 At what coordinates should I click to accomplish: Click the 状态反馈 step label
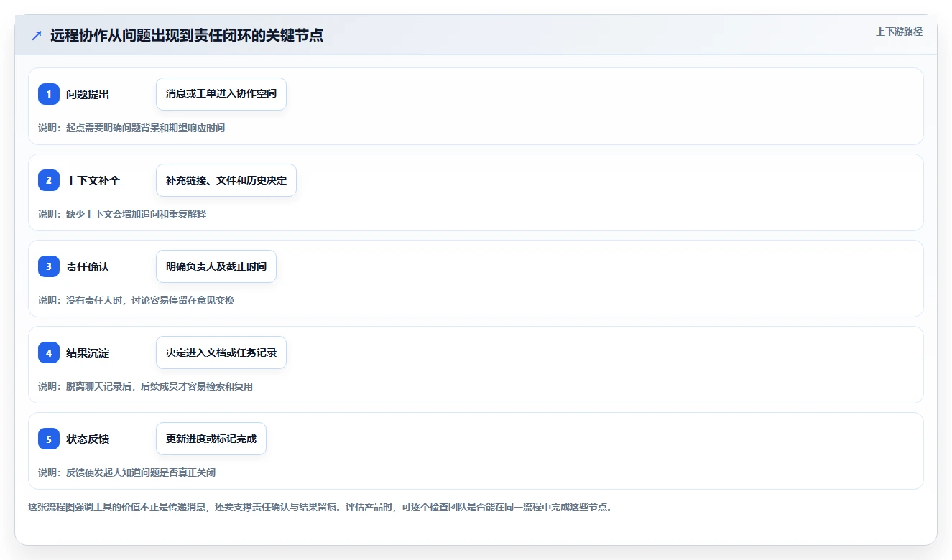[x=88, y=439]
